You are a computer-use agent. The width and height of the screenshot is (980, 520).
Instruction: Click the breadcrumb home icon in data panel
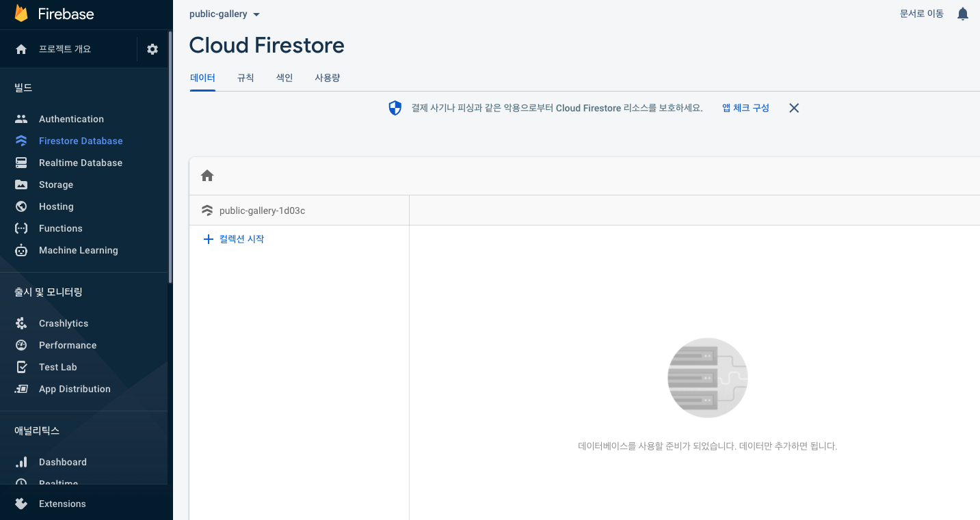[x=207, y=176]
